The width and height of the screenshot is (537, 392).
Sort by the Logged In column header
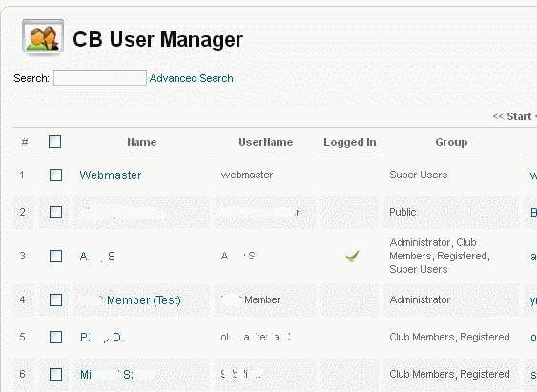coord(350,142)
